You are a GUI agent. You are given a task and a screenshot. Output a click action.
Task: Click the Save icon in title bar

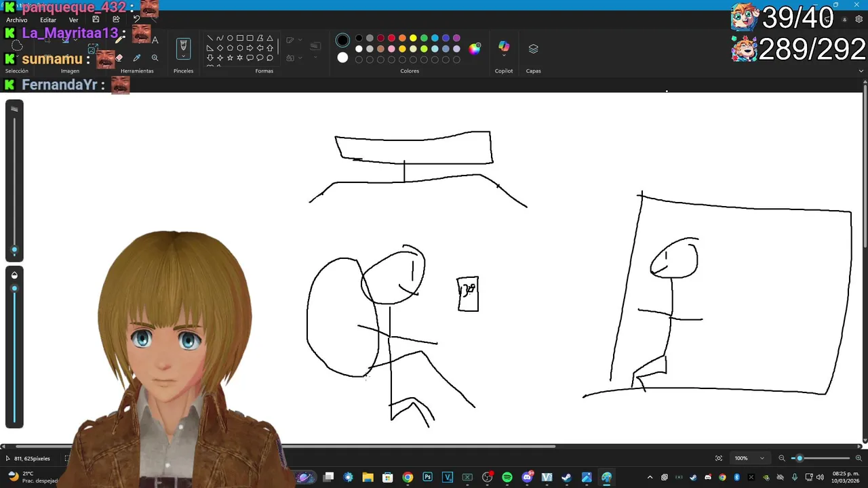point(96,20)
